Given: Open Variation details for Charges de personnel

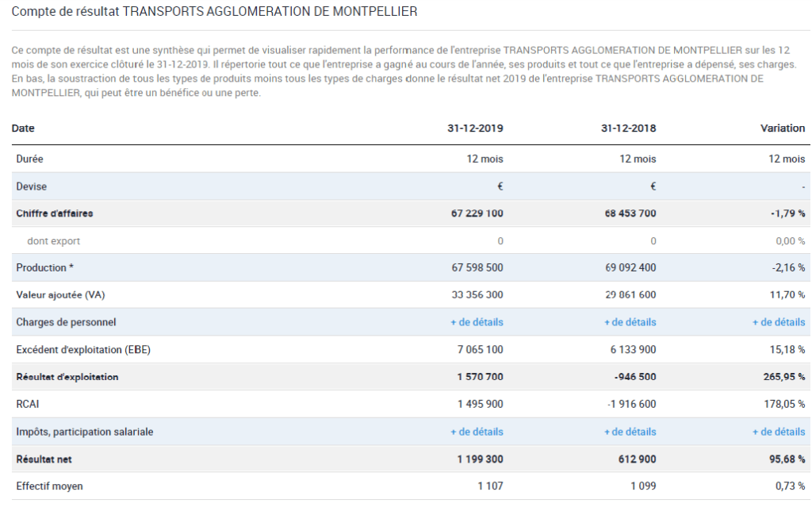Looking at the screenshot, I should [x=778, y=322].
